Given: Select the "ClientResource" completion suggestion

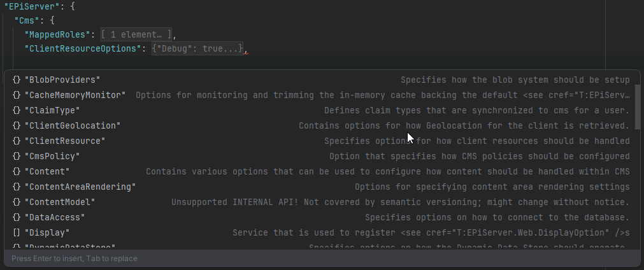Looking at the screenshot, I should tap(64, 141).
